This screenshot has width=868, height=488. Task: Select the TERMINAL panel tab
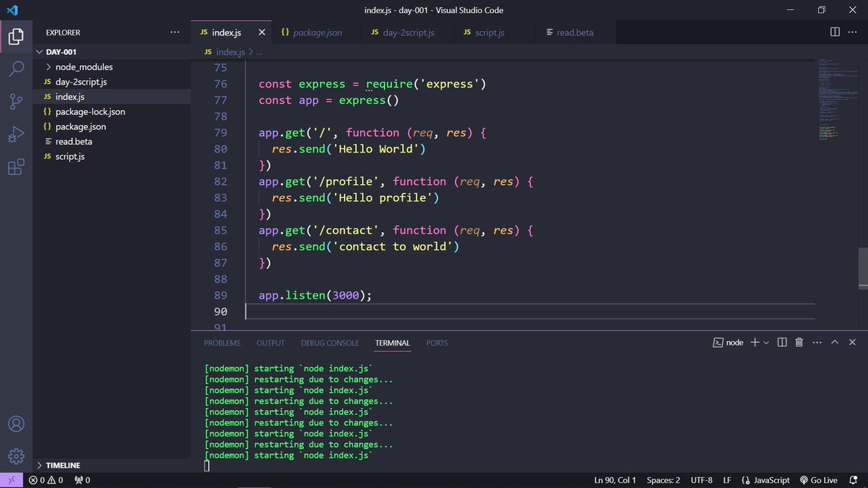(x=393, y=343)
